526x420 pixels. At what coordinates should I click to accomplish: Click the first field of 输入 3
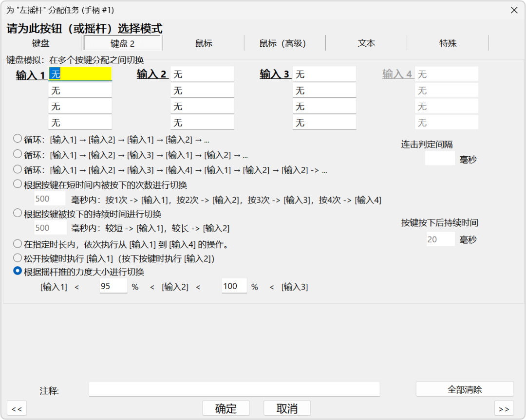coord(324,74)
